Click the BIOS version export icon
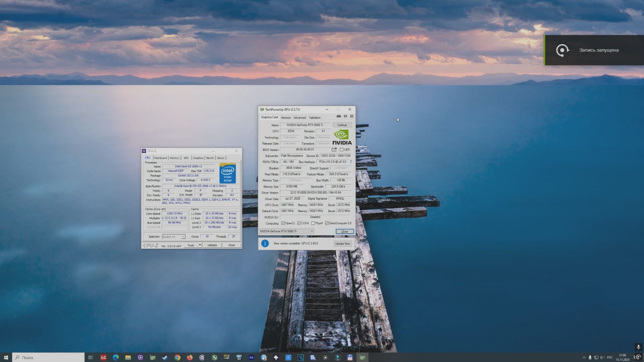This screenshot has height=362, width=644. tap(334, 149)
